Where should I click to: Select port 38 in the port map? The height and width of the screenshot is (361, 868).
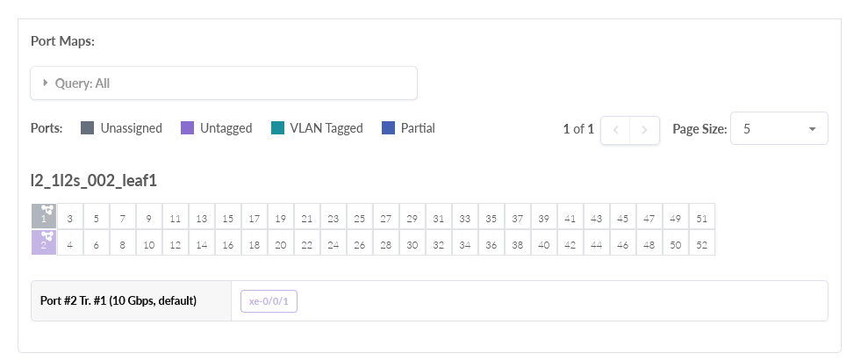click(x=518, y=243)
